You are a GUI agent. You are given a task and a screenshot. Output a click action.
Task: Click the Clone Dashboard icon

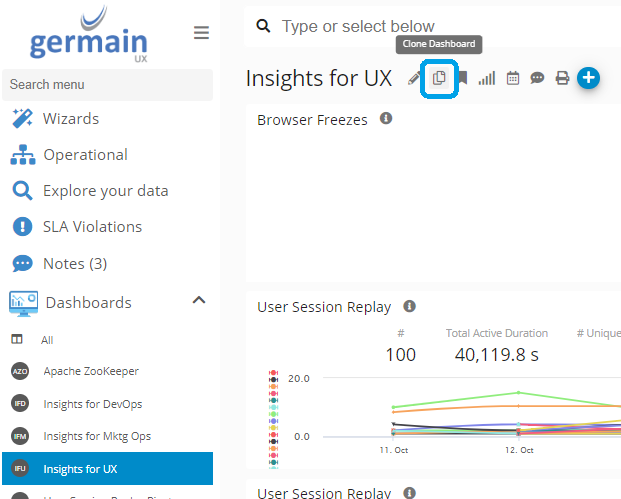[x=439, y=78]
